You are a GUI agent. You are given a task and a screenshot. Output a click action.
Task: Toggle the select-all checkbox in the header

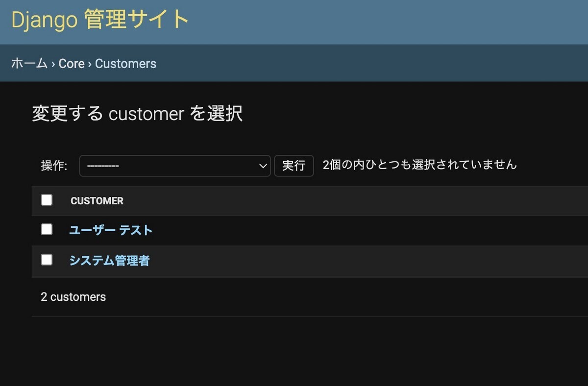pyautogui.click(x=47, y=199)
